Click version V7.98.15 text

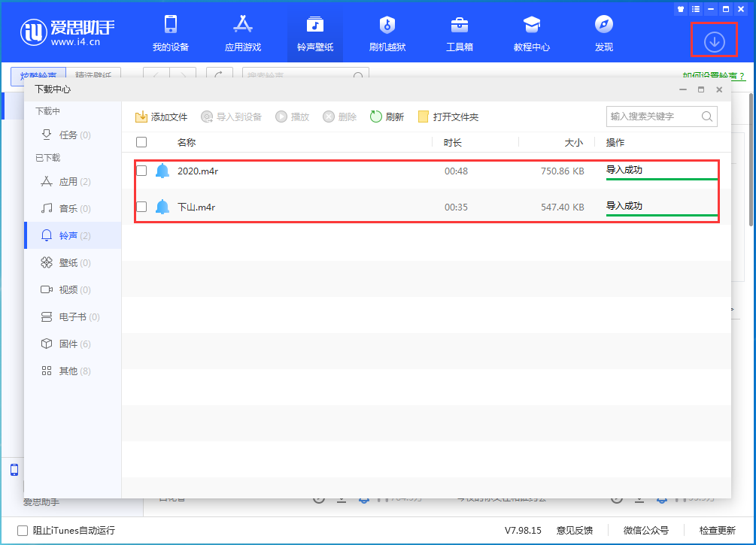[x=523, y=531]
